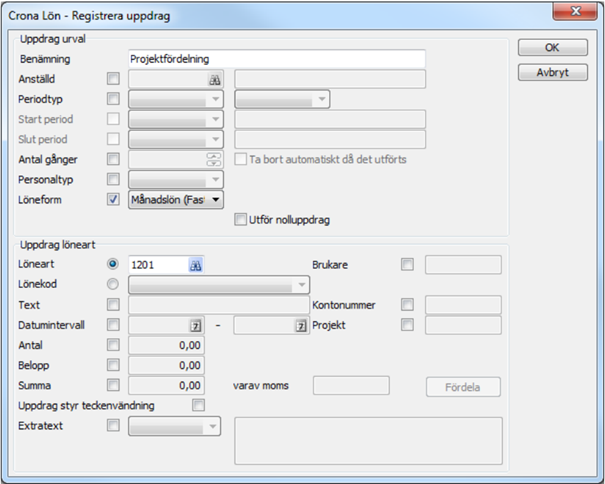
Task: Open calendar for Datumintervall start date
Action: click(x=196, y=326)
